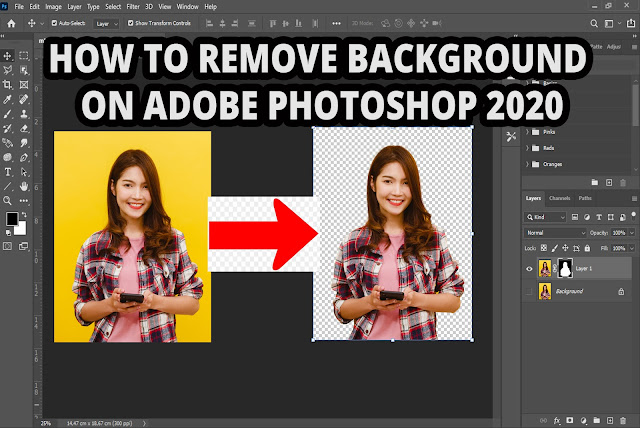Open the Move tool preset picker arrow
Screen dimensions: 640x428
click(42, 24)
